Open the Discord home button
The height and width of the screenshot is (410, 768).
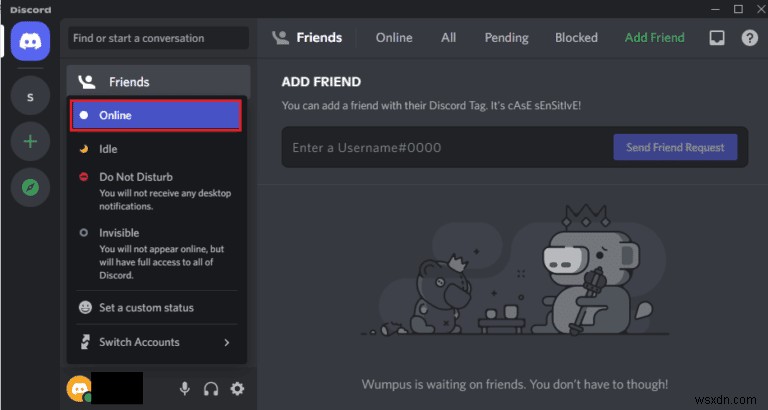click(x=30, y=41)
